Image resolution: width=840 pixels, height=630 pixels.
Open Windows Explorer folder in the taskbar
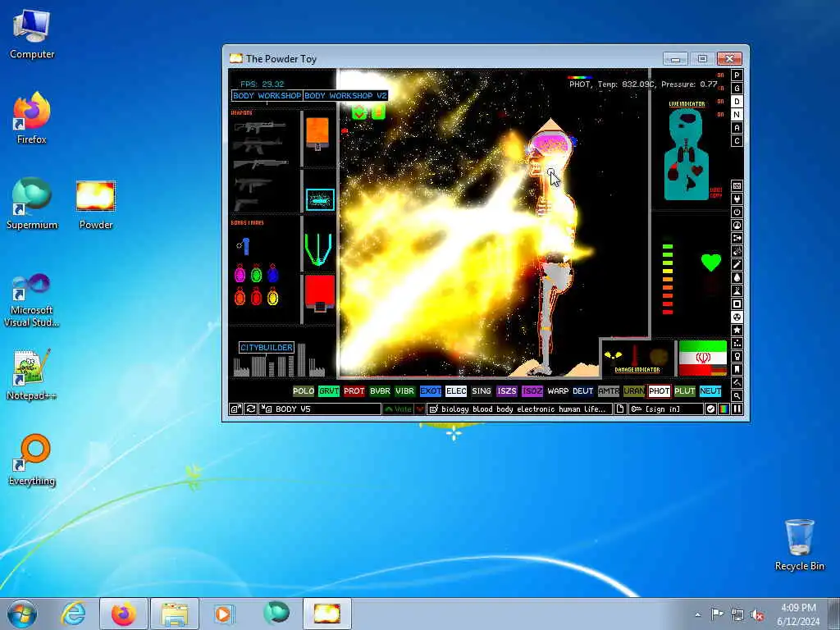click(x=175, y=614)
